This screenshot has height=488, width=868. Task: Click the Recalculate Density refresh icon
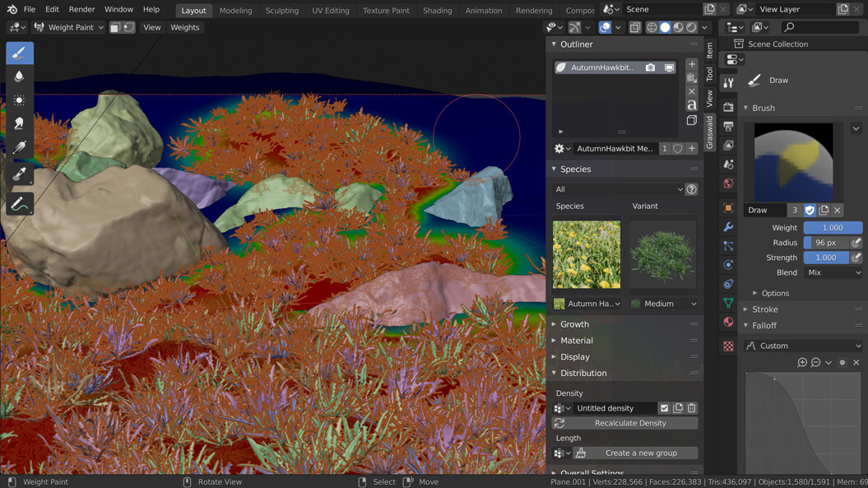click(x=559, y=423)
